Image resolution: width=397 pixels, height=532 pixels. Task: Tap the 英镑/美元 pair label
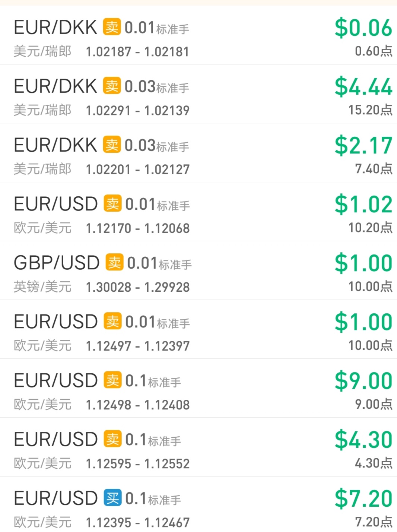42,287
